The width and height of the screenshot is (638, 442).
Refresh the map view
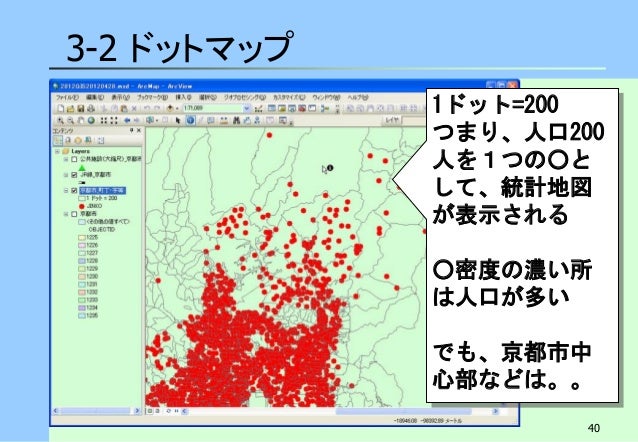(168, 411)
